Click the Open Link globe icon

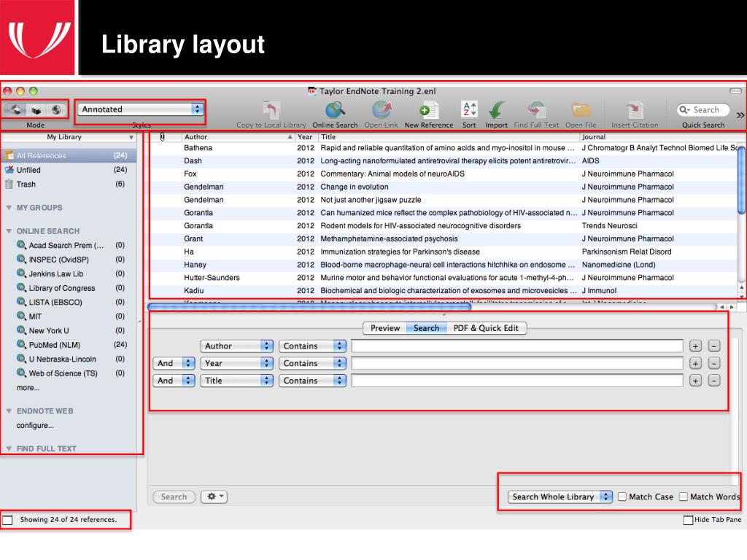pyautogui.click(x=380, y=110)
